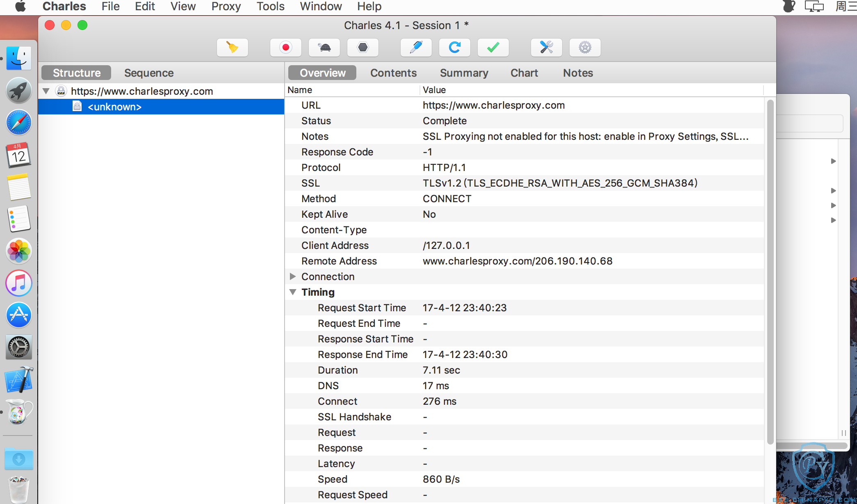Select the Remote Address value row
This screenshot has width=857, height=504.
coord(524,261)
